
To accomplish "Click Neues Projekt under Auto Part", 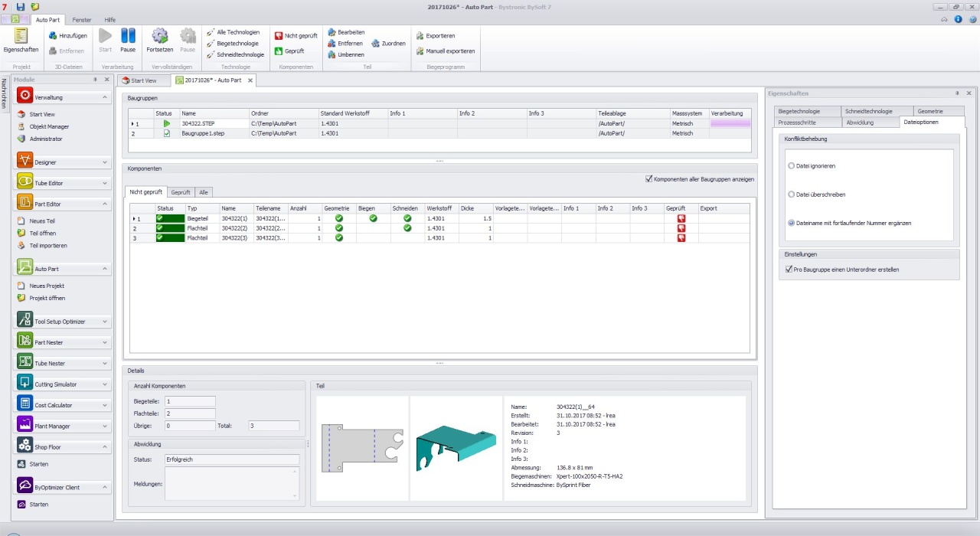I will tap(47, 286).
